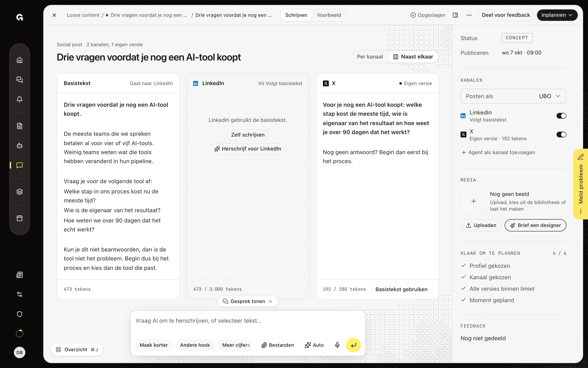Screen dimensions: 588x368
Task: Open the Posten als UBO dropdown
Action: point(513,96)
